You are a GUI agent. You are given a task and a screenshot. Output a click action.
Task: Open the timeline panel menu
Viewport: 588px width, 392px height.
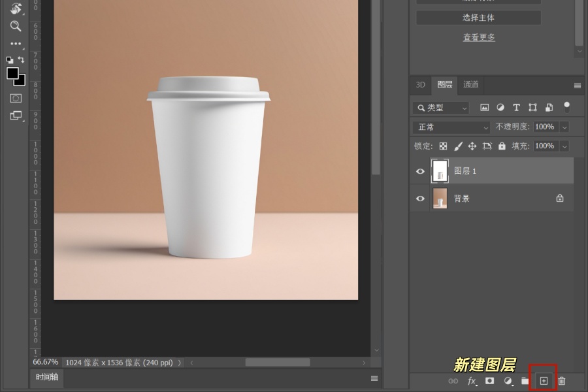pyautogui.click(x=374, y=378)
